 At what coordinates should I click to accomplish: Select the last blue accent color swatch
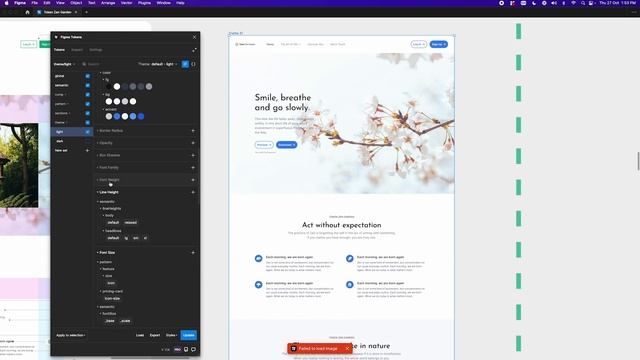click(141, 116)
